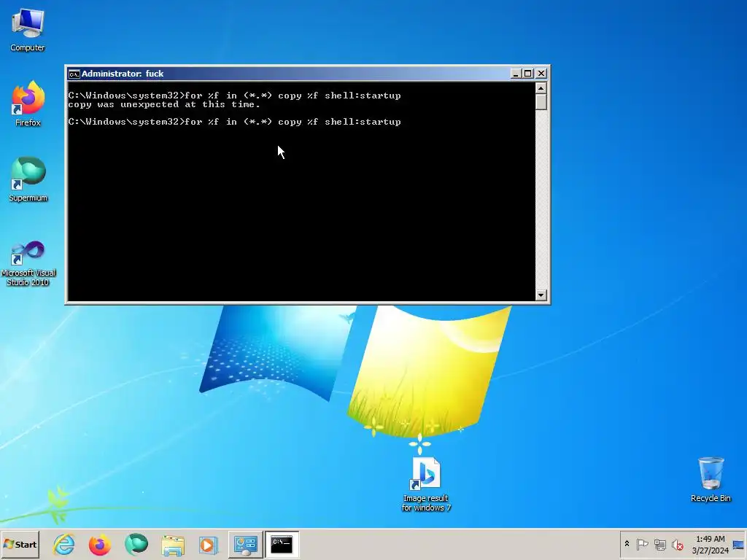Click the console vertical scrollbar thumb
The image size is (747, 560).
coord(541,102)
